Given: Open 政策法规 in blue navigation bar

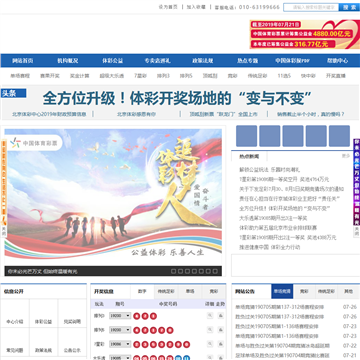Looking at the screenshot, I should pos(203,61).
